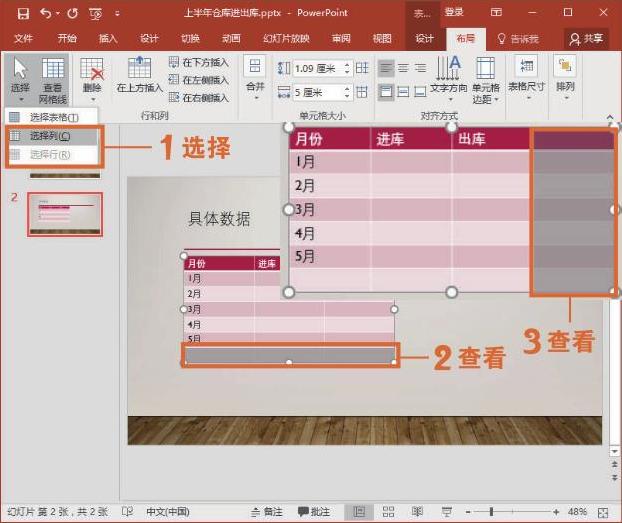Choose 选择表格 from the select menu
This screenshot has height=523, width=622.
pyautogui.click(x=51, y=117)
